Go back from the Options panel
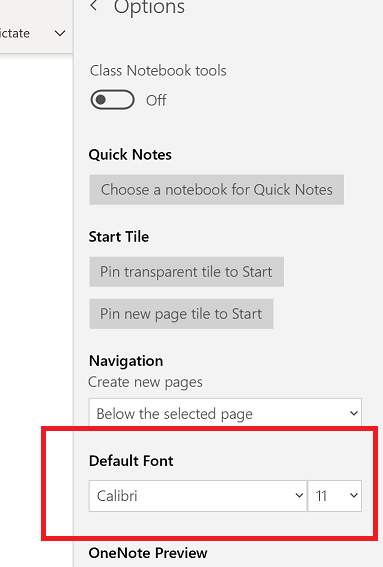Screen dimensions: 383x567 pyautogui.click(x=94, y=5)
